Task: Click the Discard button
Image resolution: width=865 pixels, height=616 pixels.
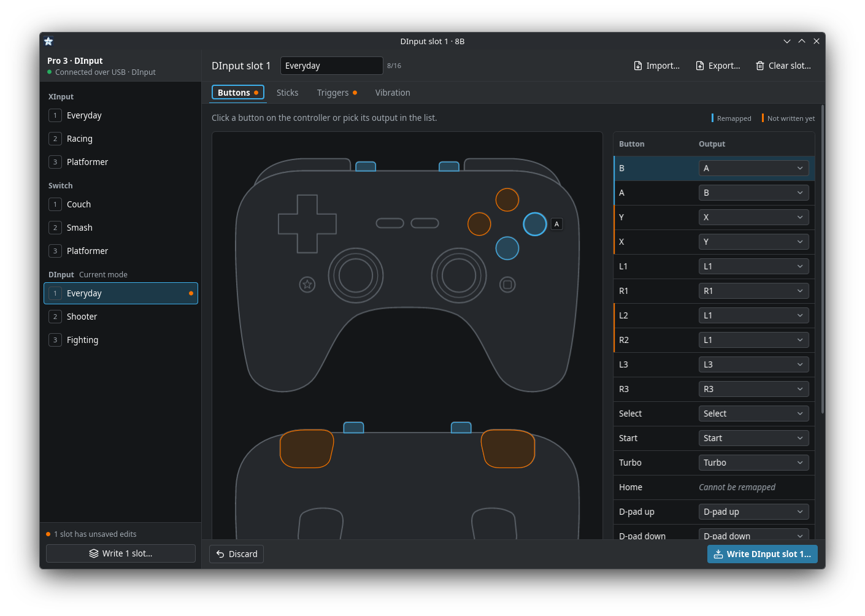Action: (x=237, y=554)
